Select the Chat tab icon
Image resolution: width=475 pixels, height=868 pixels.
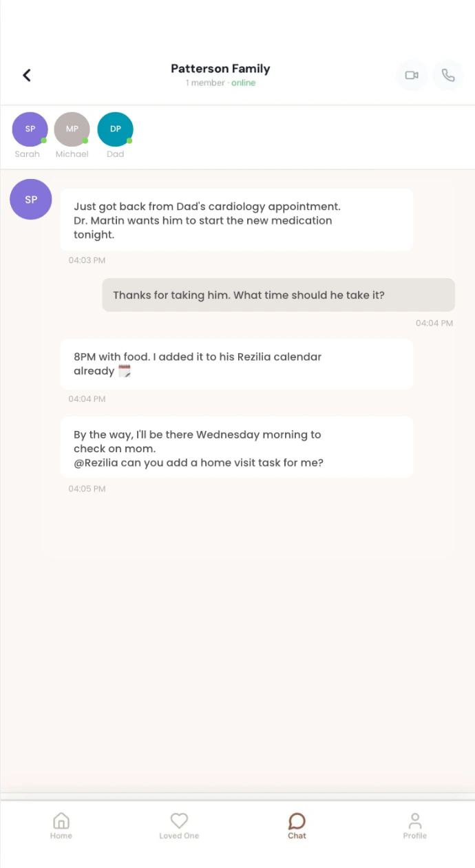pos(297,821)
